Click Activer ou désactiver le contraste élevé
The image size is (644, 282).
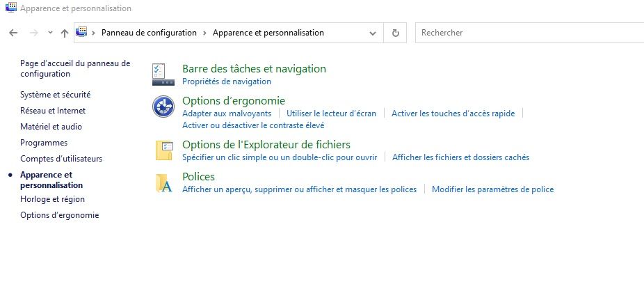coord(252,125)
